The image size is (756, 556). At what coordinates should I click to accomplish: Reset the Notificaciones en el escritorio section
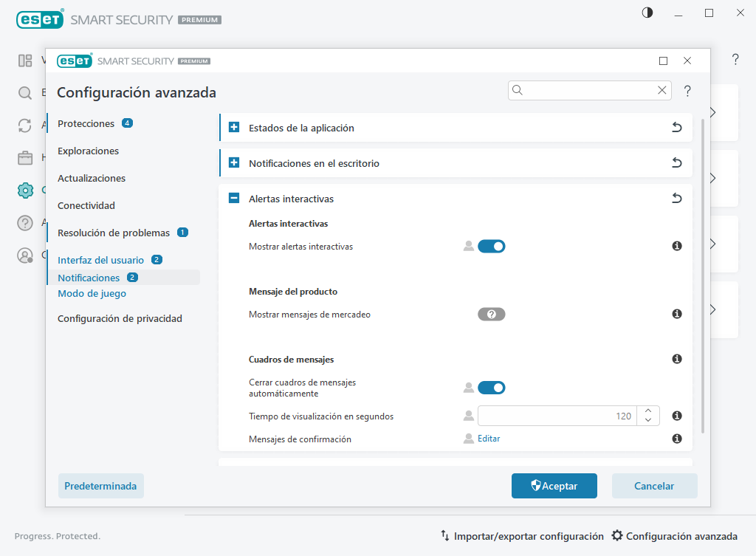[676, 163]
